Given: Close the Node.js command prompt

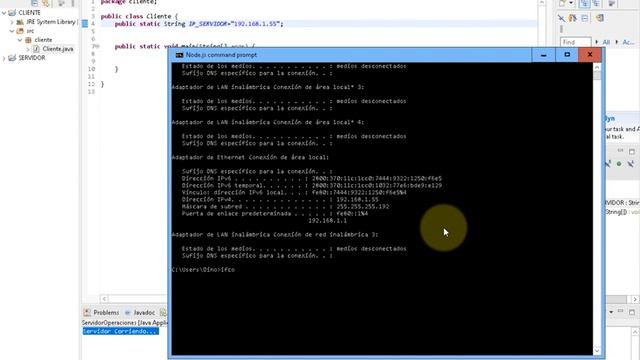Looking at the screenshot, I should (590, 55).
